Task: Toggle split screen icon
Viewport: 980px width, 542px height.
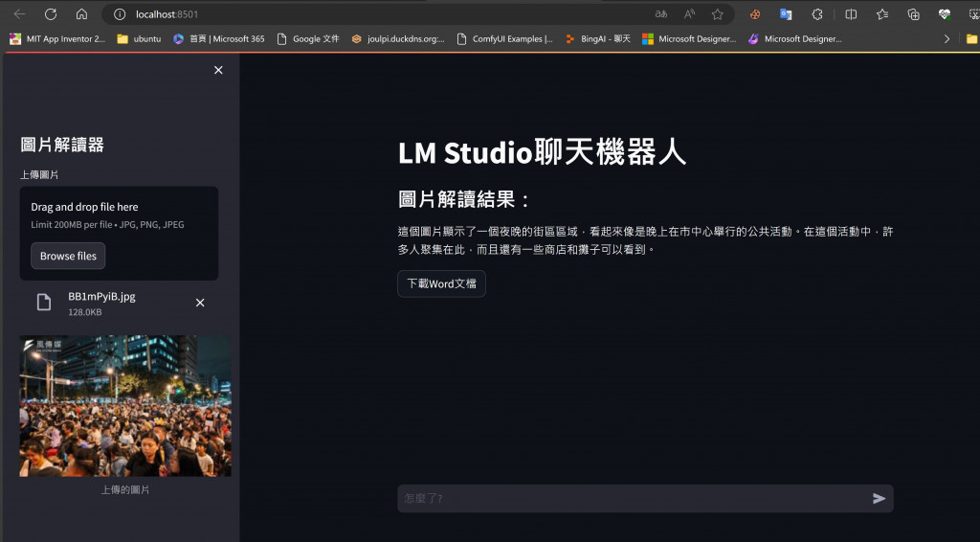Action: (x=851, y=14)
